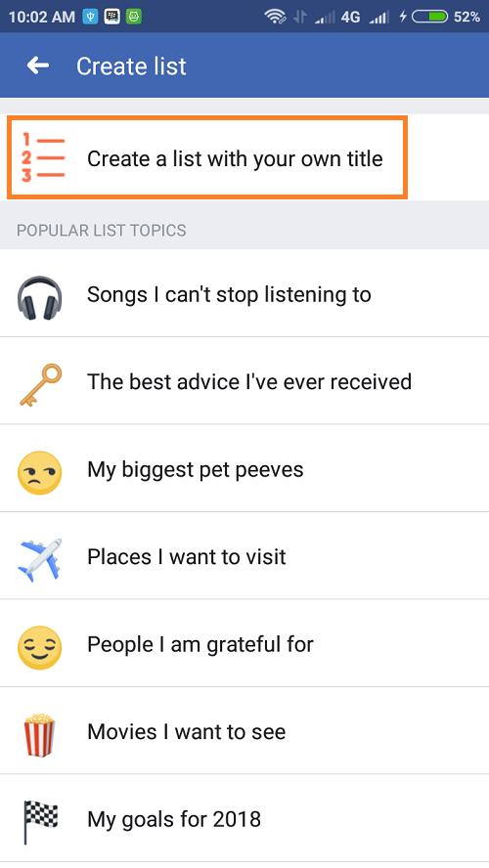
Task: Tap the relieved smiling face emoji
Action: 39,647
